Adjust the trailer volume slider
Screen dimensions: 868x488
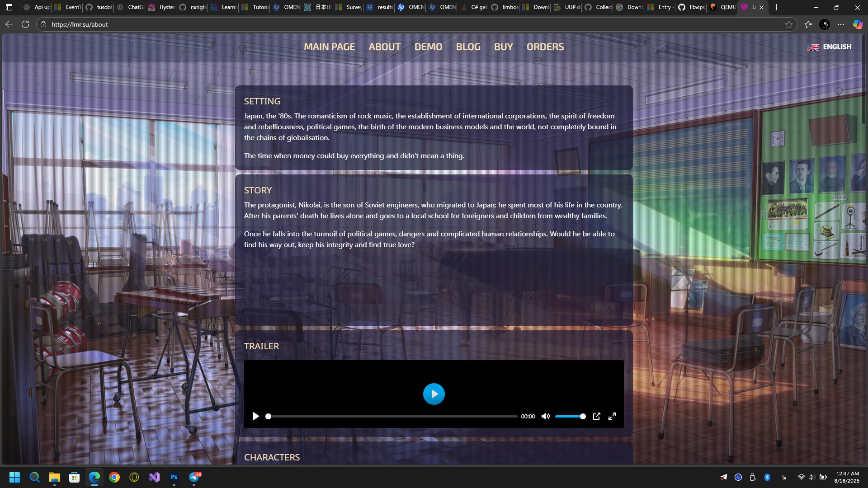click(570, 416)
